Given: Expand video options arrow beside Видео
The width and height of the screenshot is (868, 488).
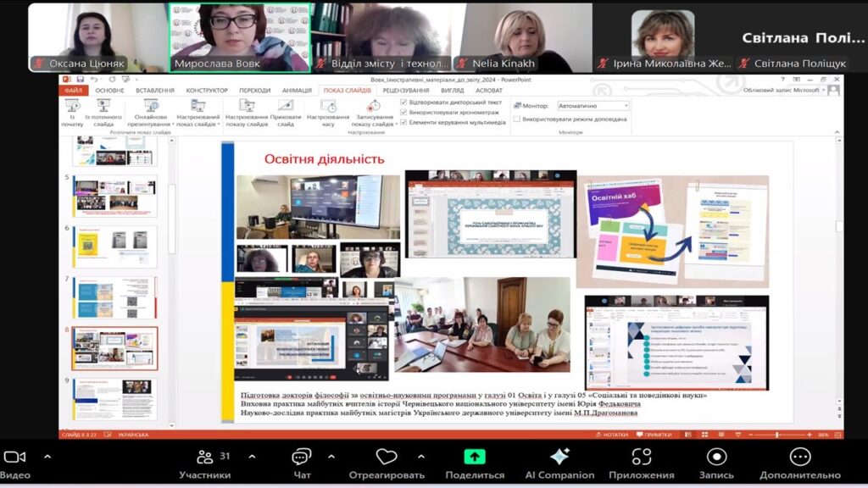Looking at the screenshot, I should [x=47, y=457].
